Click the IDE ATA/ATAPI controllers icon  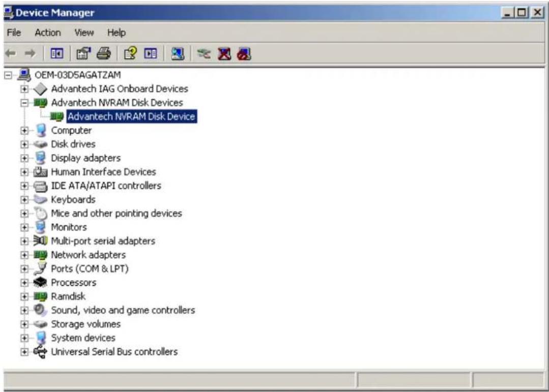click(40, 186)
